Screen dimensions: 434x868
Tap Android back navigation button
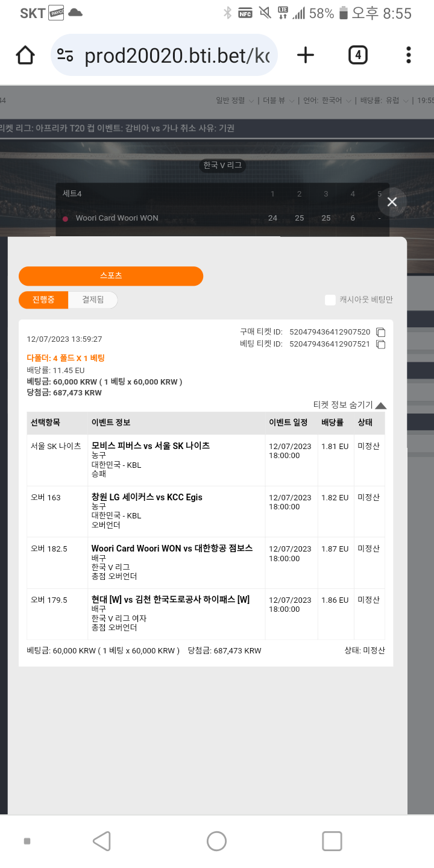(x=101, y=841)
